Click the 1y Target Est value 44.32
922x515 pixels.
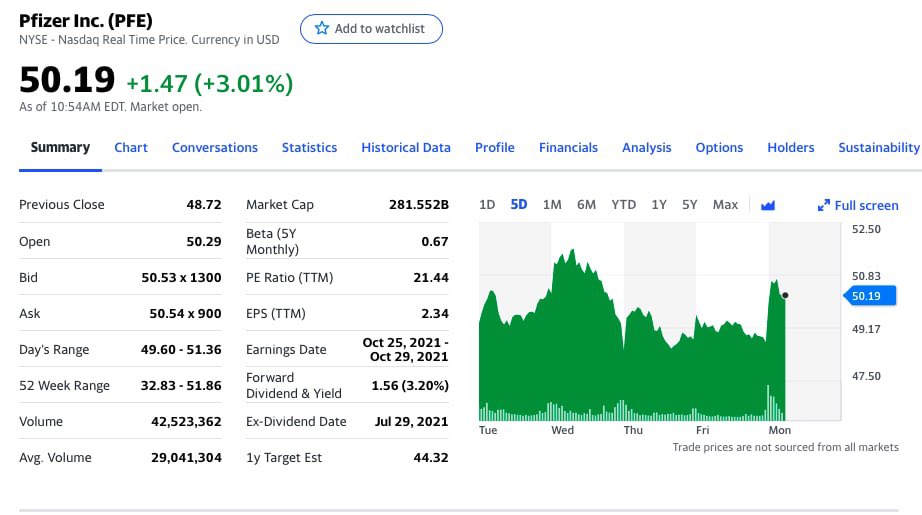[430, 457]
